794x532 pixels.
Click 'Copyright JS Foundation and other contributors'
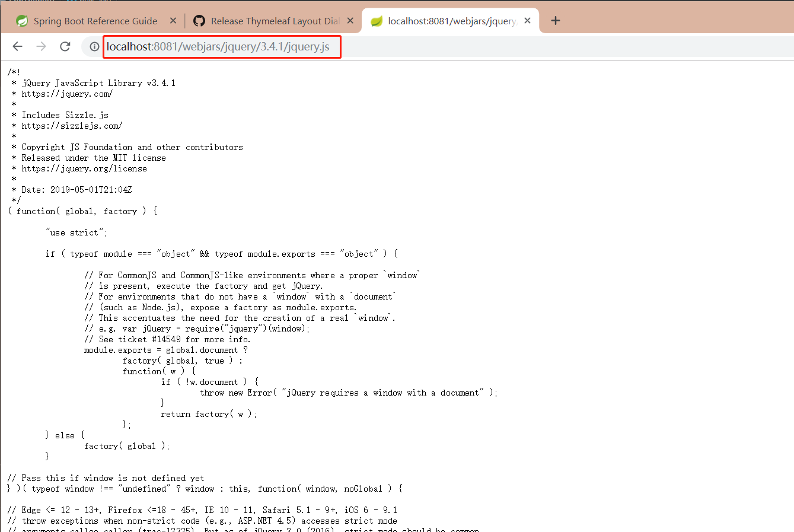tap(132, 147)
